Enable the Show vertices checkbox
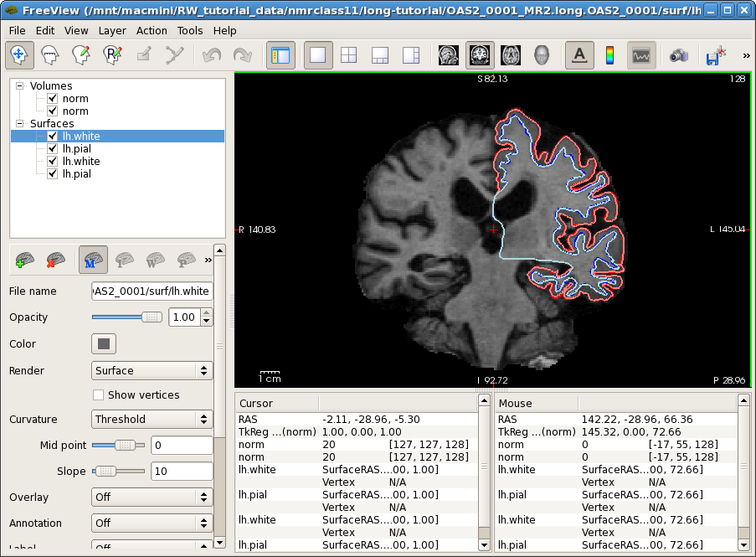The width and height of the screenshot is (756, 557). tap(99, 395)
